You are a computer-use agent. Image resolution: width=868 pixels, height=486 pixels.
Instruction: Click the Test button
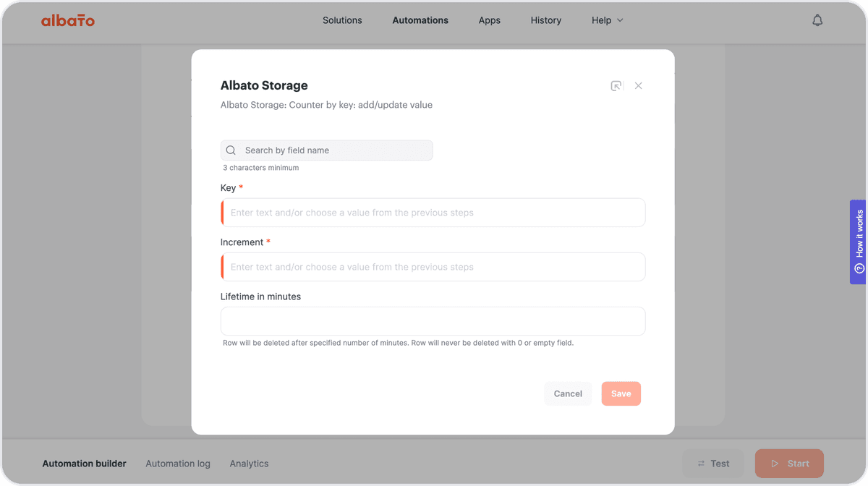(713, 464)
